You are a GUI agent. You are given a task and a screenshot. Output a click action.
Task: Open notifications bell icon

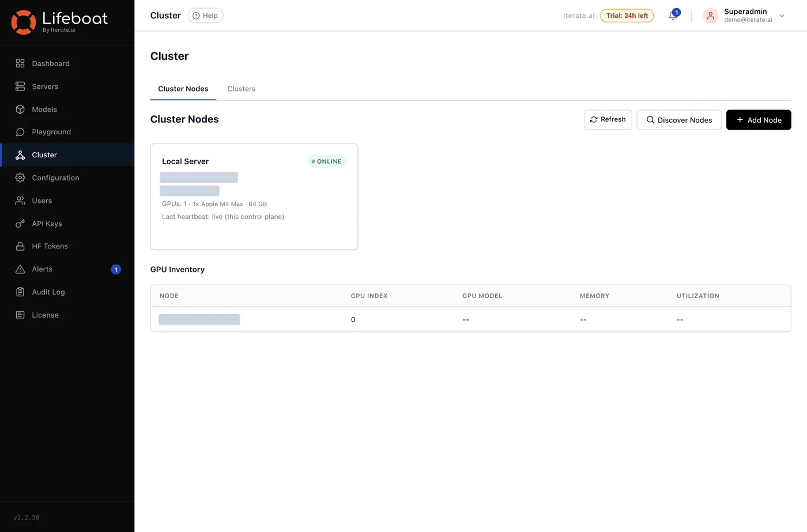pos(673,16)
